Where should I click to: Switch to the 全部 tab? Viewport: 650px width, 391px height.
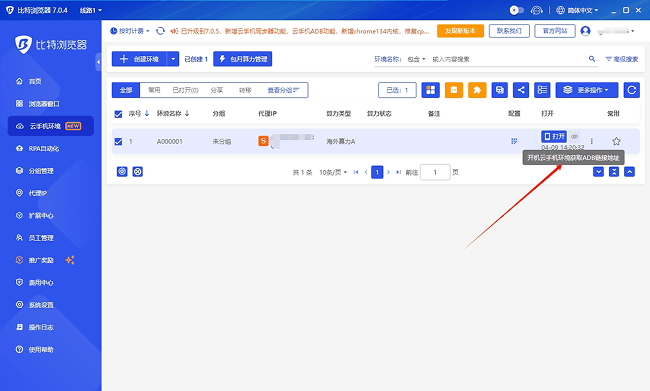(126, 90)
